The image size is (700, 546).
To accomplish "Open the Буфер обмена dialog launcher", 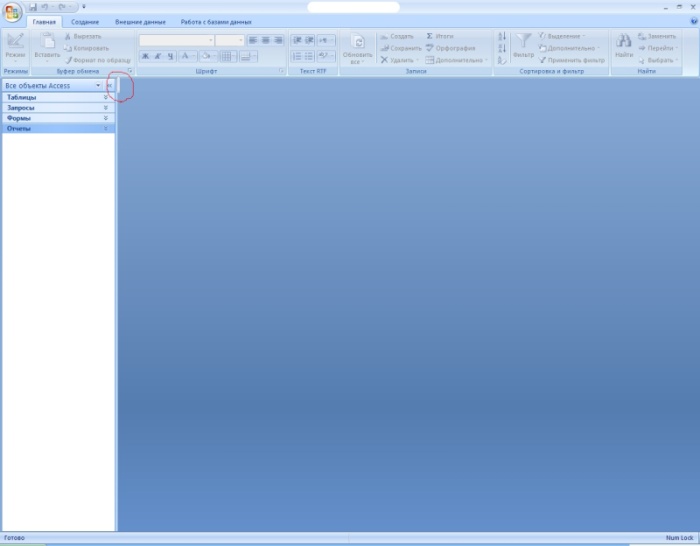I will [x=130, y=71].
